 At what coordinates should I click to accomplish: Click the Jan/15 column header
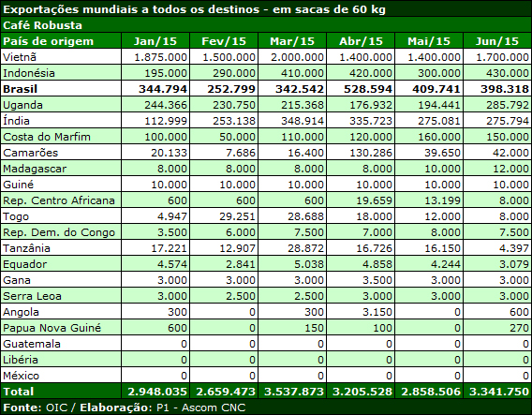(155, 41)
